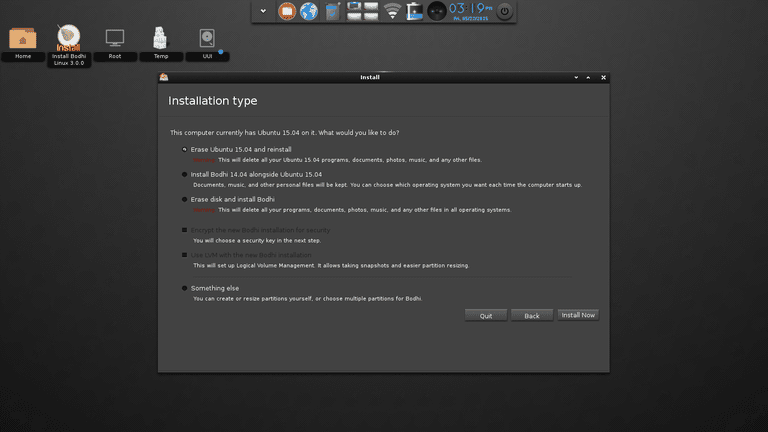Switch to the top-right virtual desktop in pager
The image size is (768, 432).
pyautogui.click(x=371, y=6)
